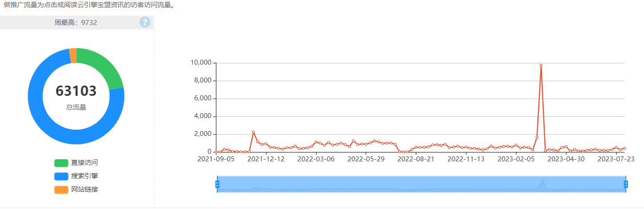Click the left zoom slider handle
The height and width of the screenshot is (209, 644).
(217, 184)
